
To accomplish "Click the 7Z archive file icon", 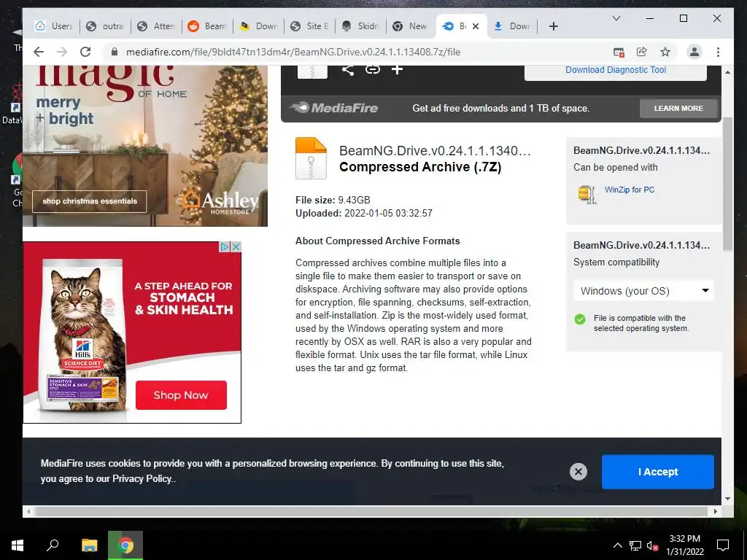I will point(311,158).
